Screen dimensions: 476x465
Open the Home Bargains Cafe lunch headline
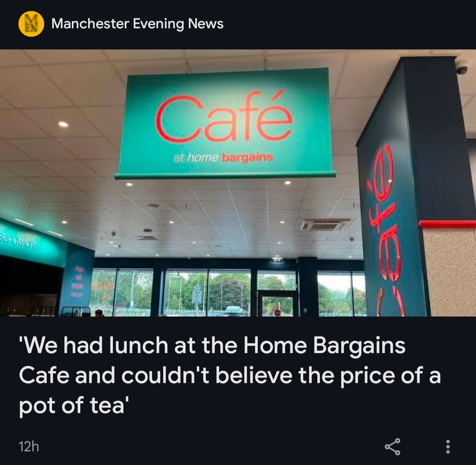point(229,375)
